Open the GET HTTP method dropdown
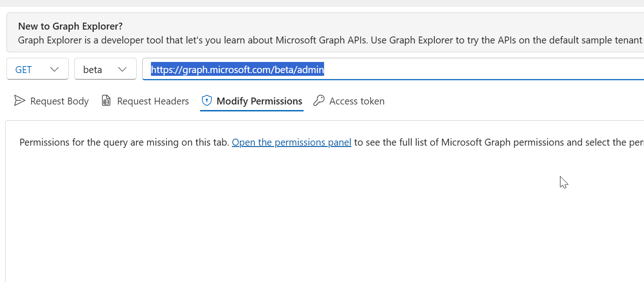The image size is (644, 282). [37, 69]
